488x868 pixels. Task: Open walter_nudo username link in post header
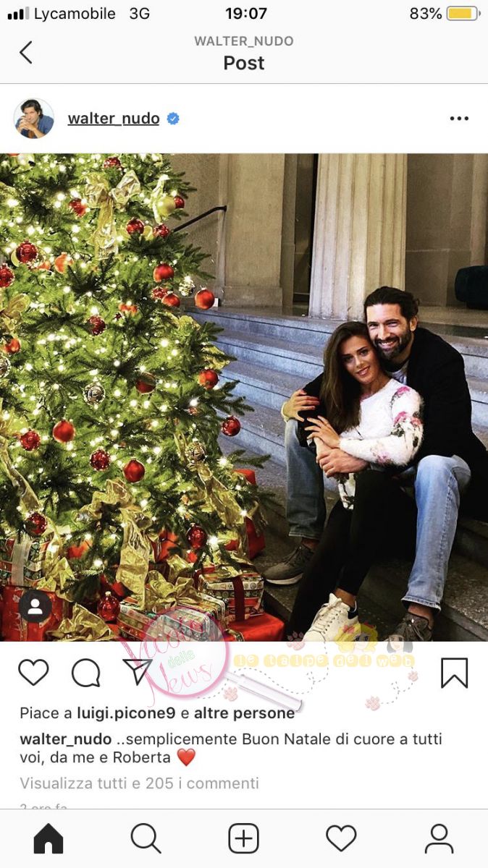click(114, 119)
